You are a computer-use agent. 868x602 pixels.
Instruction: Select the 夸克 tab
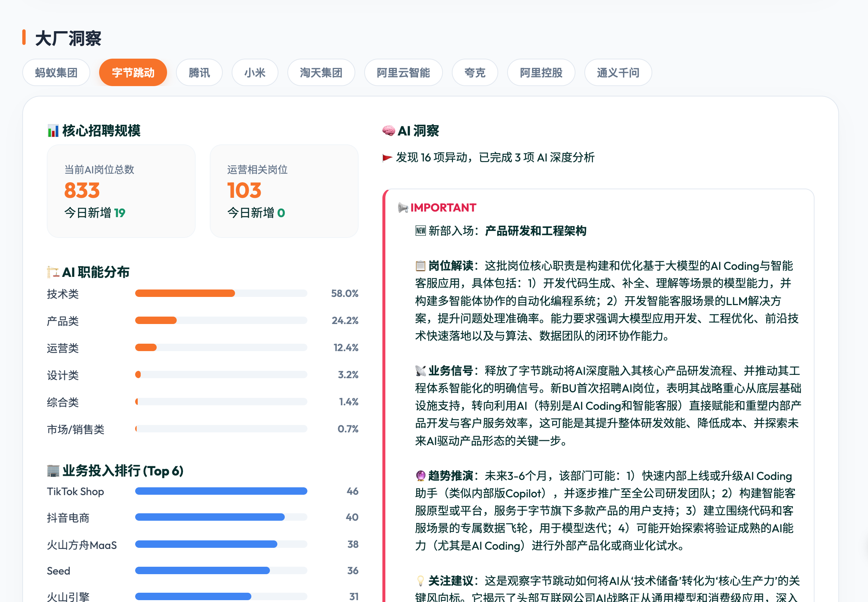tap(475, 72)
